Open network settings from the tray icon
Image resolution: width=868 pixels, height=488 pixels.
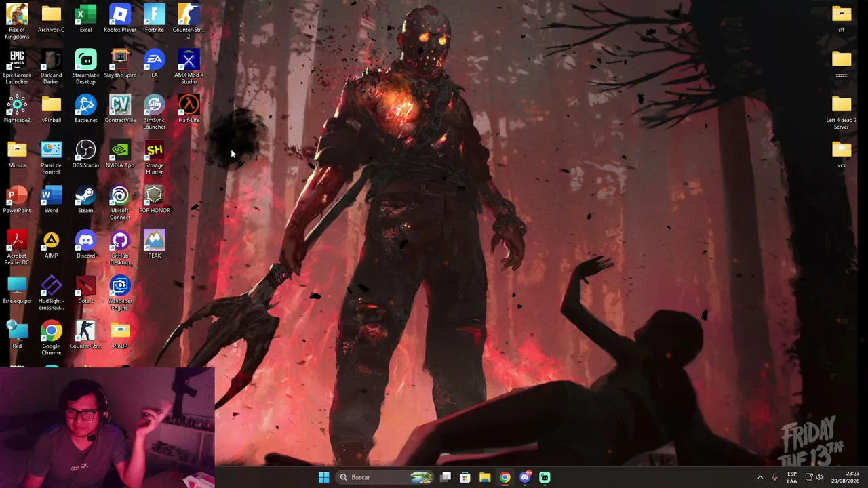click(x=809, y=477)
